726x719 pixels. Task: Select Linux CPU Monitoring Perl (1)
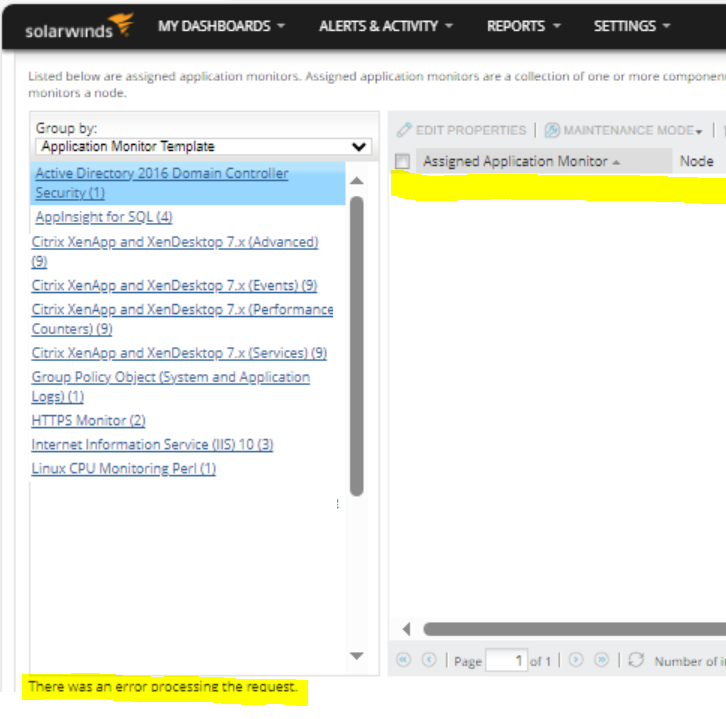pyautogui.click(x=123, y=469)
